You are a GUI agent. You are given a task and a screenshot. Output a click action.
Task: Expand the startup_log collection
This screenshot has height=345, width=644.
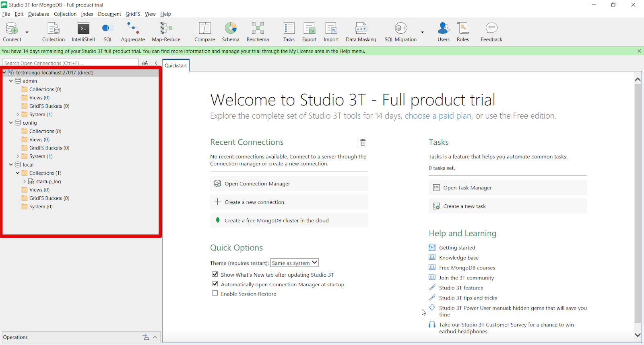25,181
